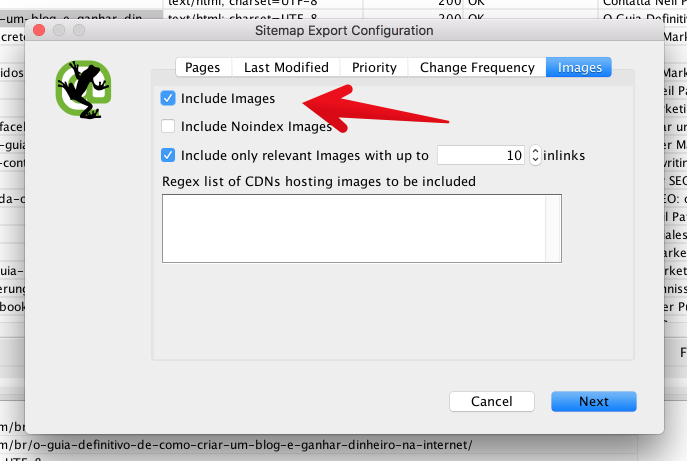Image resolution: width=687 pixels, height=461 pixels.
Task: Click the scrollbar in the regex text area
Action: [553, 229]
